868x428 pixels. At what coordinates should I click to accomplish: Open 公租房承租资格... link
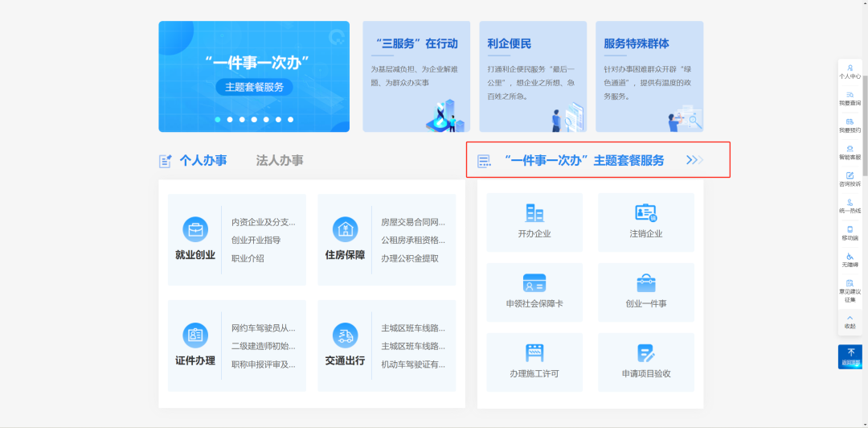(x=413, y=240)
